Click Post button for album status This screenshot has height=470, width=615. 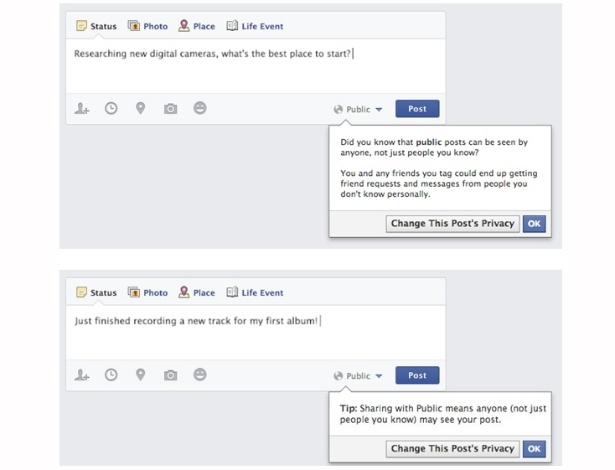[417, 375]
